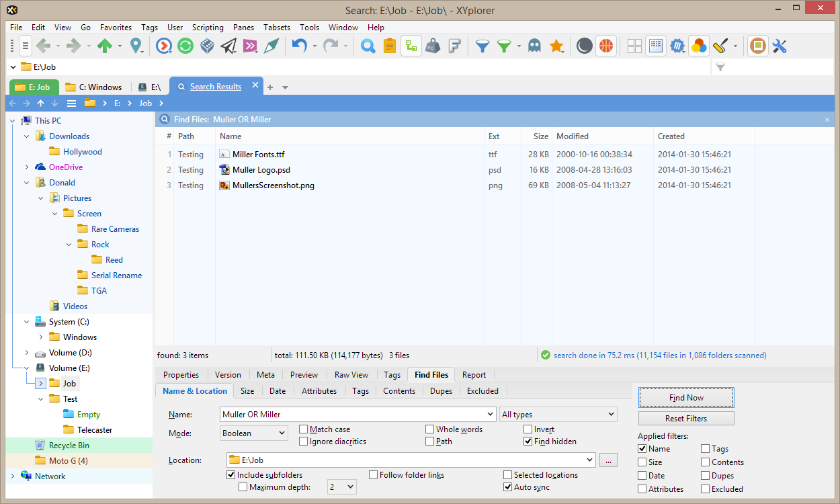Click the Find Now button
Screen dimensions: 840x504
(686, 398)
